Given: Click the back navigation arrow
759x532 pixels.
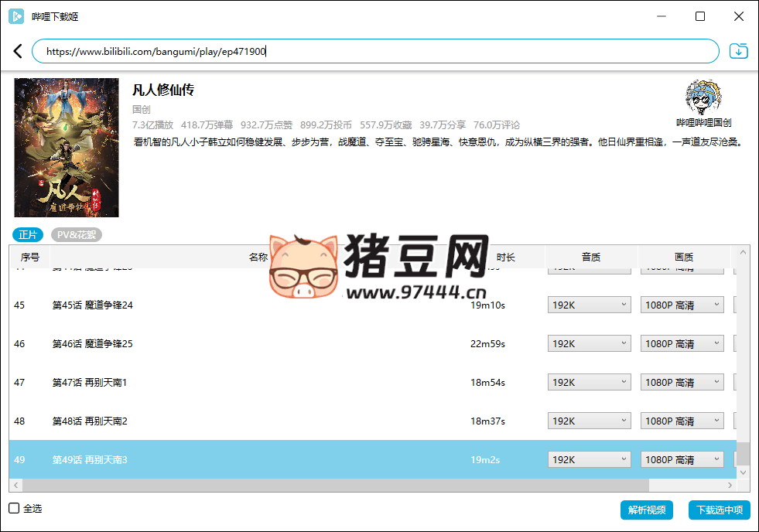Looking at the screenshot, I should click(x=15, y=50).
